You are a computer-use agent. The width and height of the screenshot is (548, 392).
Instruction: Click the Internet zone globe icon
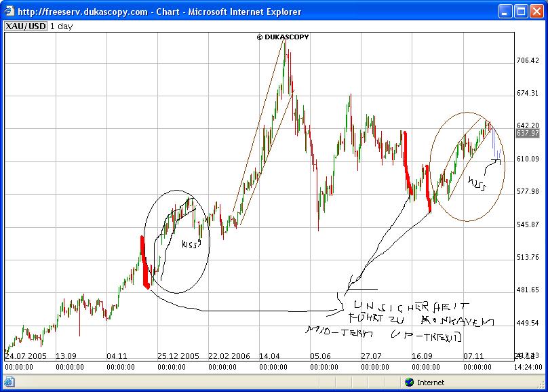(408, 383)
